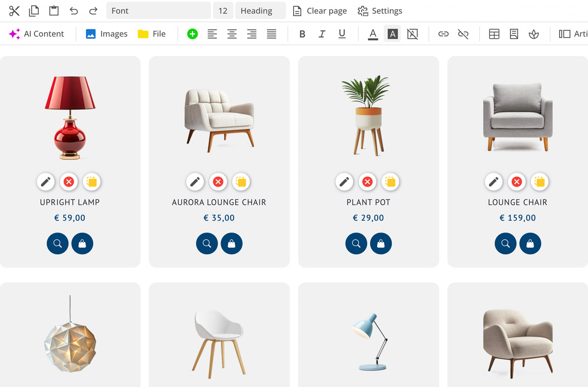Toggle italic formatting
Image resolution: width=588 pixels, height=387 pixels.
point(322,34)
